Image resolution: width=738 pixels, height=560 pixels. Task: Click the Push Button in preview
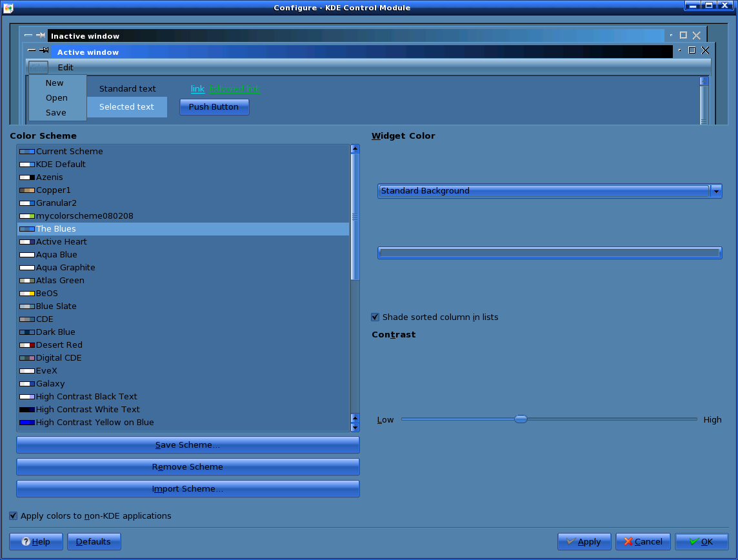[214, 107]
